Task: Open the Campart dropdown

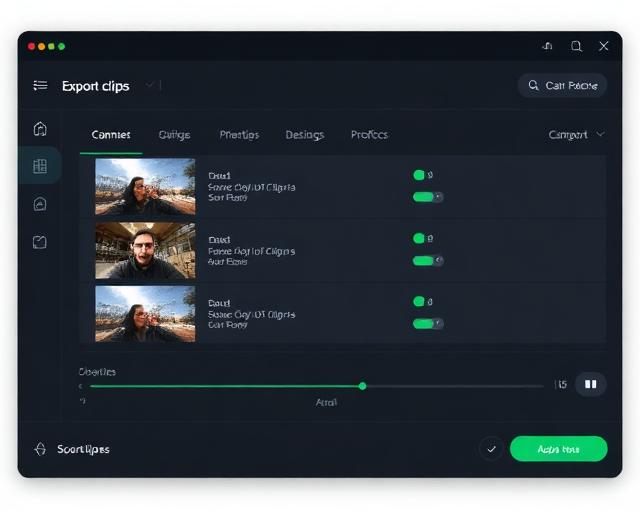Action: point(576,135)
